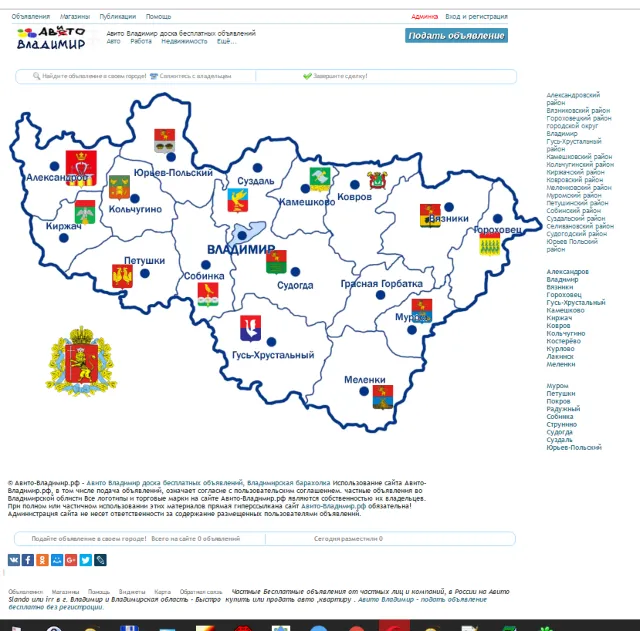Click the Суздаль map label
This screenshot has height=640, width=640.
coord(256,181)
